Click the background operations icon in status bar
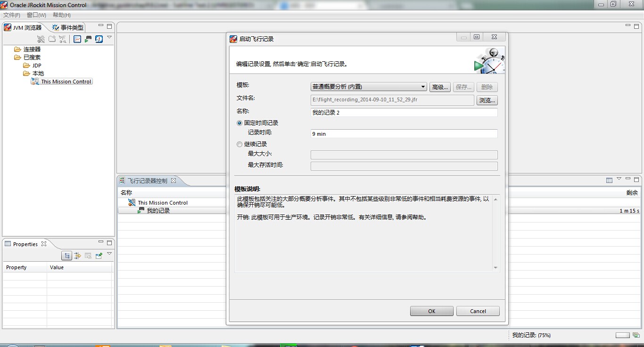This screenshot has width=644, height=347. coord(636,335)
